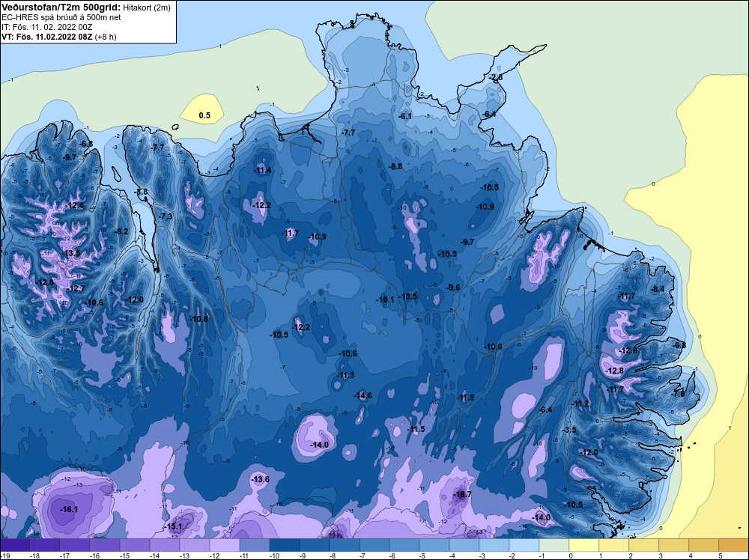The height and width of the screenshot is (560, 749).
Task: Select the "Hitakort (2m)" header text
Action: (x=146, y=7)
